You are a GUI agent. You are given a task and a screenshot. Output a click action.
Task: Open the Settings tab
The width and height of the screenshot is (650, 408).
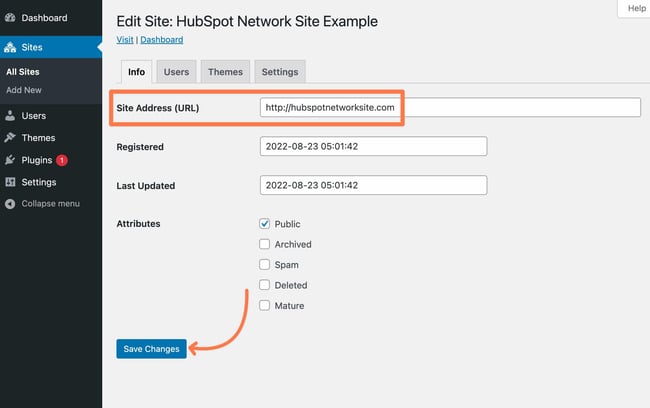coord(280,72)
